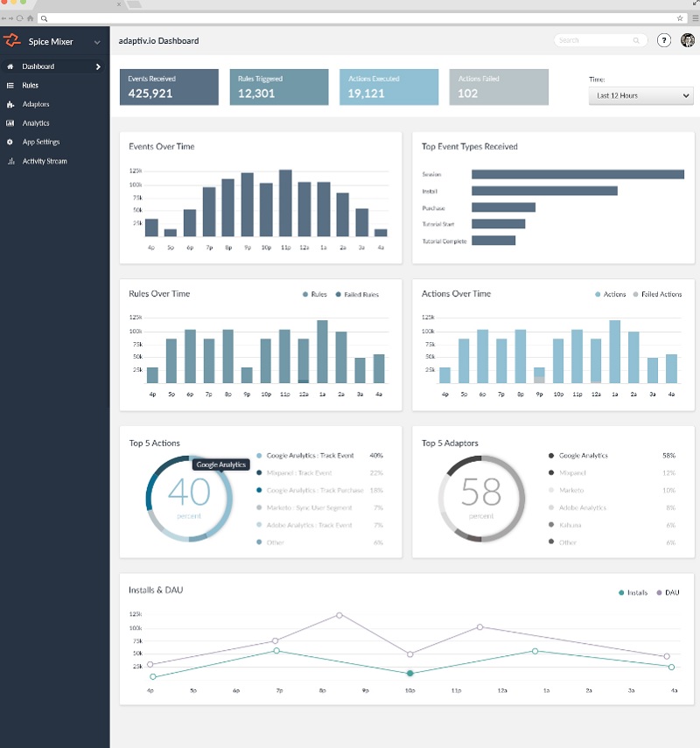Click the chevron next to Dashboard

point(98,66)
